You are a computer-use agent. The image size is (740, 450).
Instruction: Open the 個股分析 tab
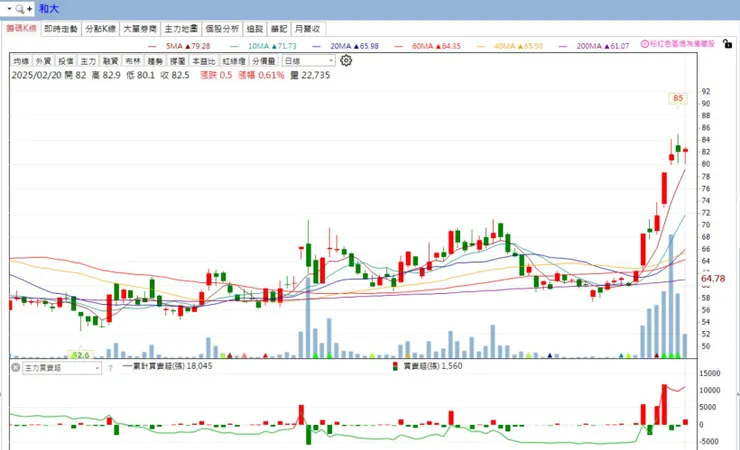pyautogui.click(x=222, y=29)
